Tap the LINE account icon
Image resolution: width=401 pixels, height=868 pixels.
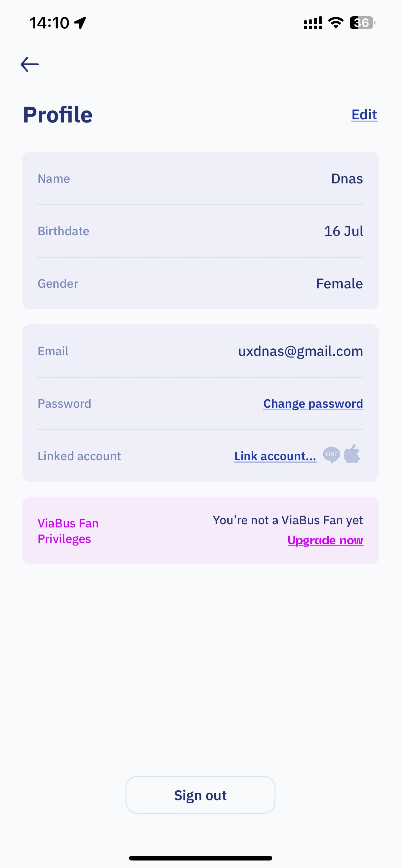tap(331, 455)
